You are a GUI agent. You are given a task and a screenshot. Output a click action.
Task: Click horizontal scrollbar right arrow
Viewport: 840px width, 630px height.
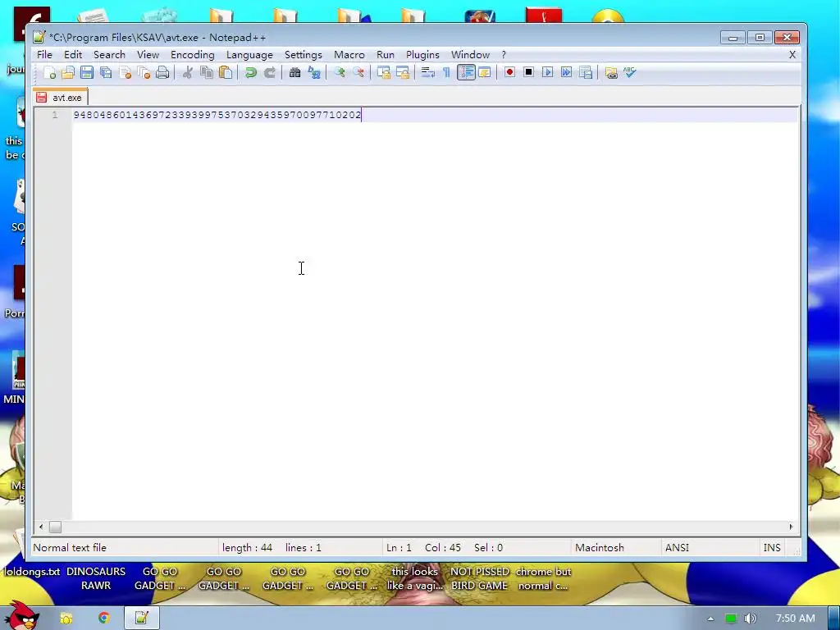pyautogui.click(x=792, y=527)
